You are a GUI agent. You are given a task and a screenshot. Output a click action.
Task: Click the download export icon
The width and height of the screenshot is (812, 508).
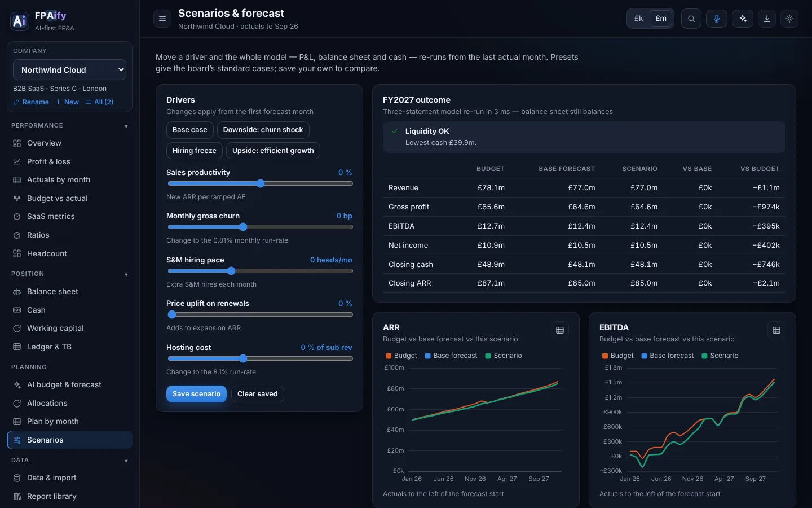pos(767,19)
